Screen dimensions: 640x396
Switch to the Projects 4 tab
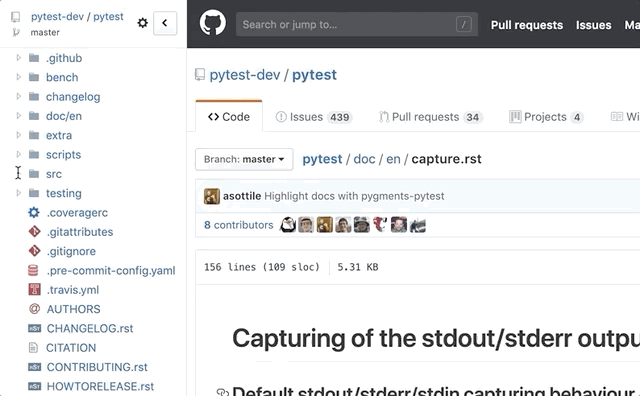[x=546, y=117]
